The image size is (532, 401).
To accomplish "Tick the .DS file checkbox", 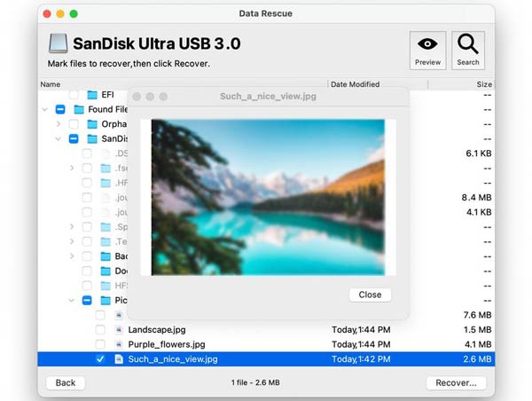I will pos(87,153).
